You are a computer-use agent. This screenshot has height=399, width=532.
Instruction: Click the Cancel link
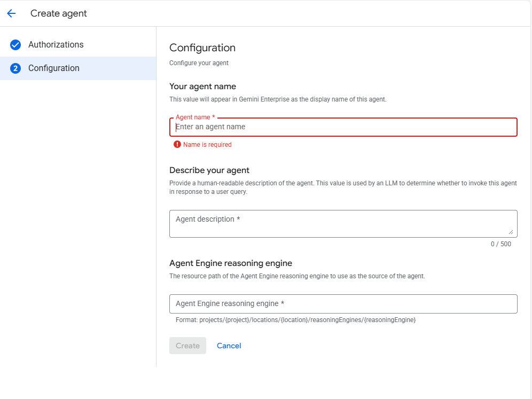[229, 346]
